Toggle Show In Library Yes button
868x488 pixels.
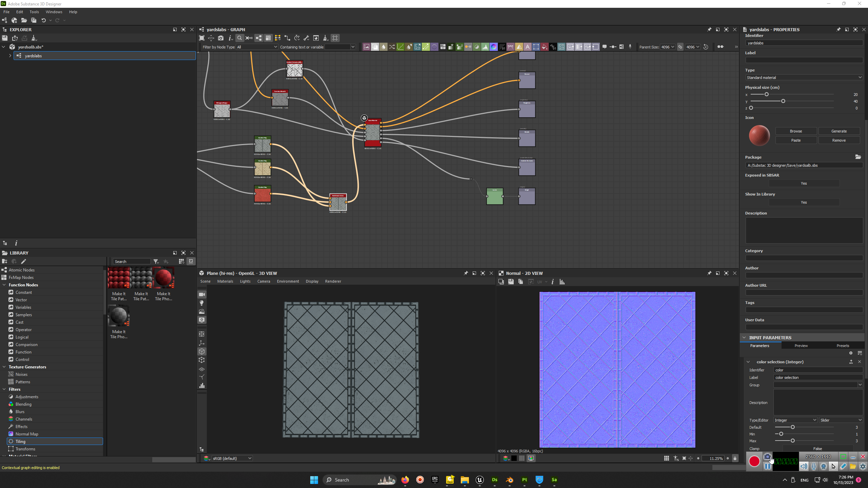pos(804,202)
